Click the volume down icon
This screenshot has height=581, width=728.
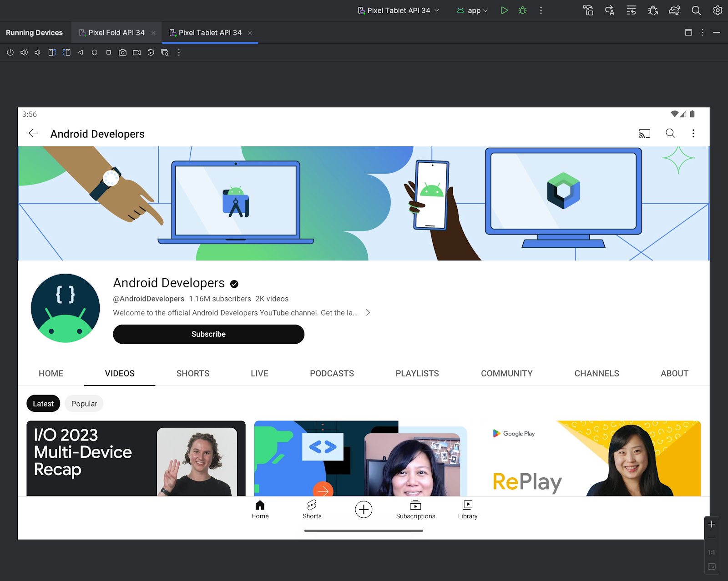(x=37, y=53)
